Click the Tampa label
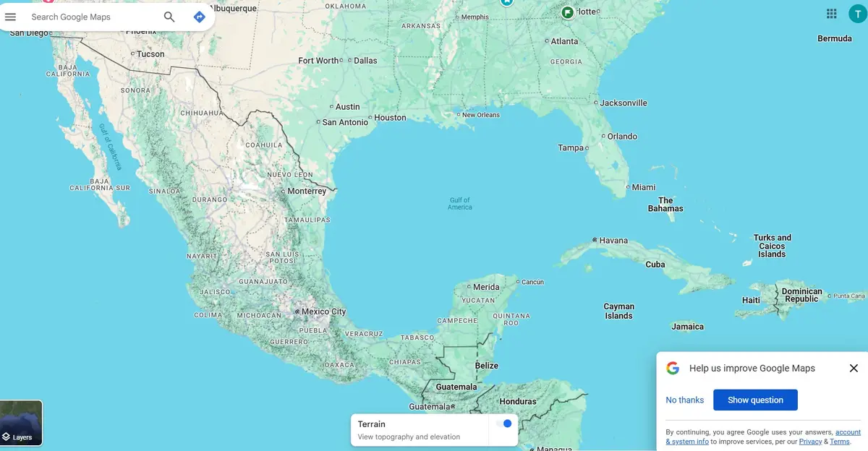 571,147
